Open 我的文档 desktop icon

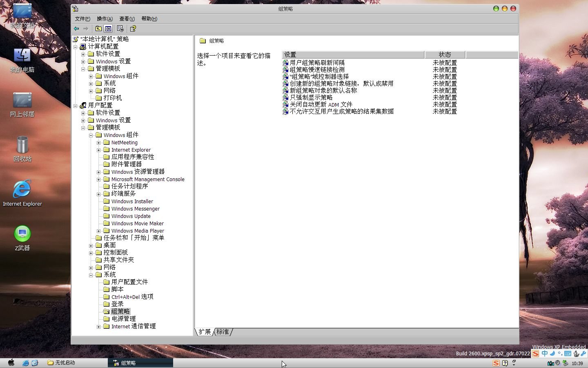coord(22,16)
